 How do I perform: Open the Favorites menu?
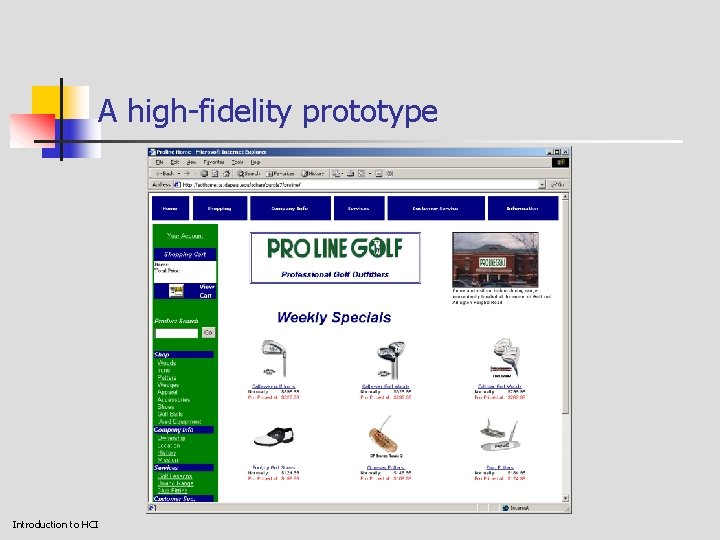214,163
